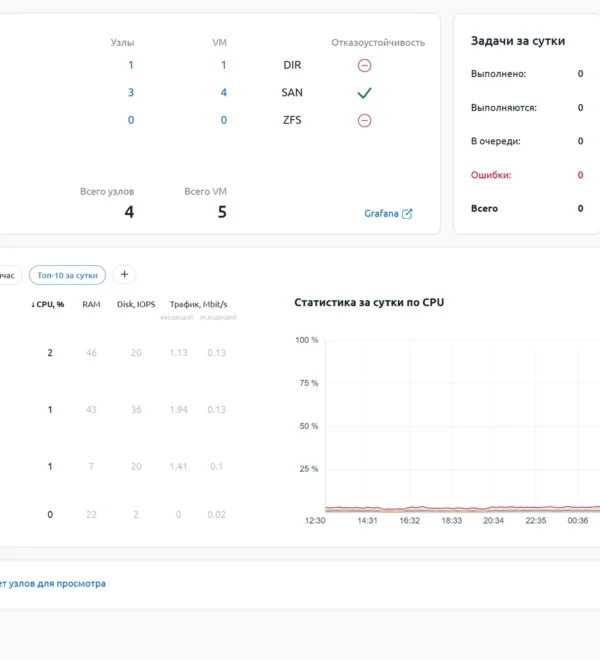Click the 50 % chart axis label

pyautogui.click(x=309, y=426)
